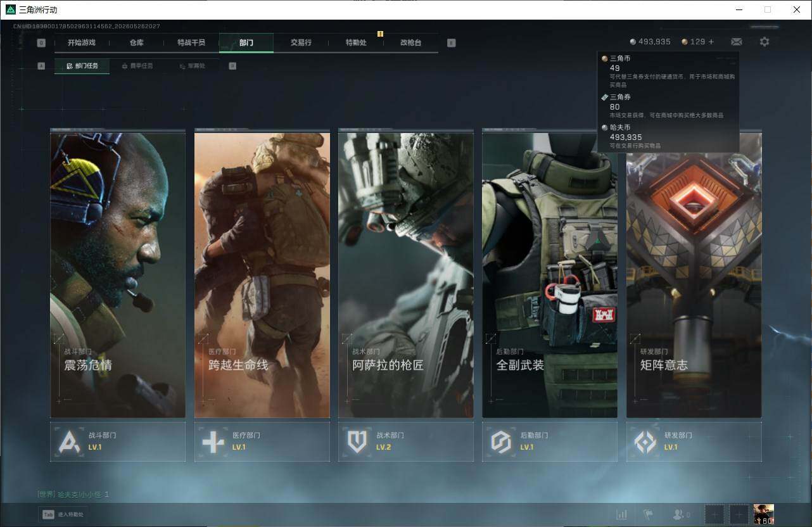Viewport: 812px width, 527px height.
Task: Click the 战斗部门 LV.1 panel
Action: (x=118, y=441)
